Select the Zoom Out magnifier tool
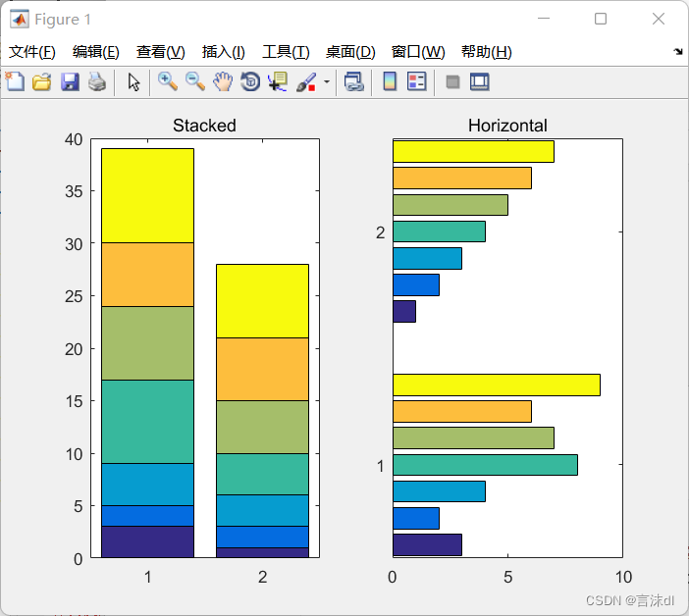The width and height of the screenshot is (689, 616). [x=195, y=81]
